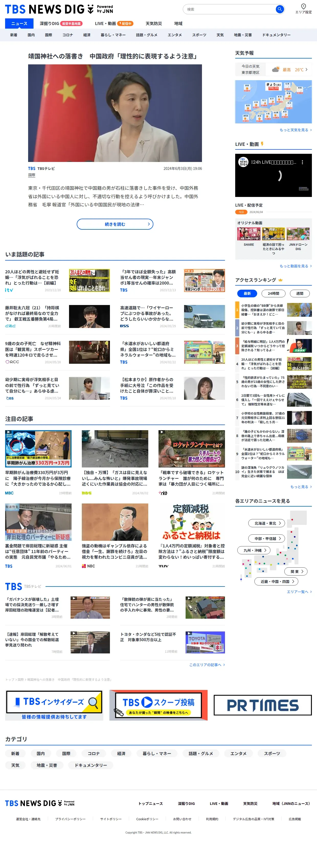317x868 pixels.
Task: Click the main article photo of spokesperson
Action: pyautogui.click(x=115, y=113)
